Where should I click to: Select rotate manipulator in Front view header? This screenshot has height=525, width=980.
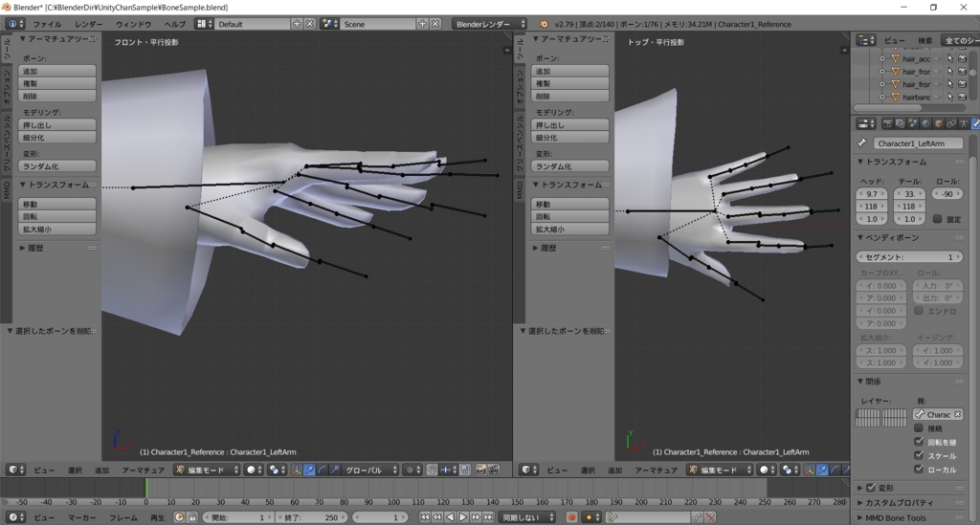(x=322, y=470)
